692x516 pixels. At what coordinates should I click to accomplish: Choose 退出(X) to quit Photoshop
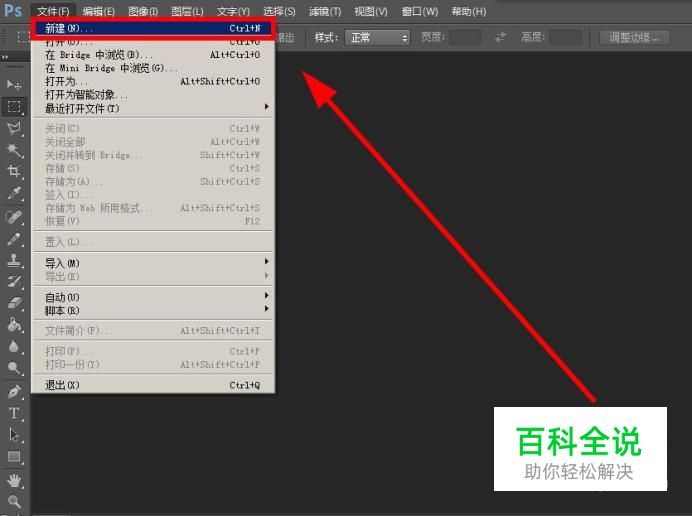pyautogui.click(x=153, y=385)
